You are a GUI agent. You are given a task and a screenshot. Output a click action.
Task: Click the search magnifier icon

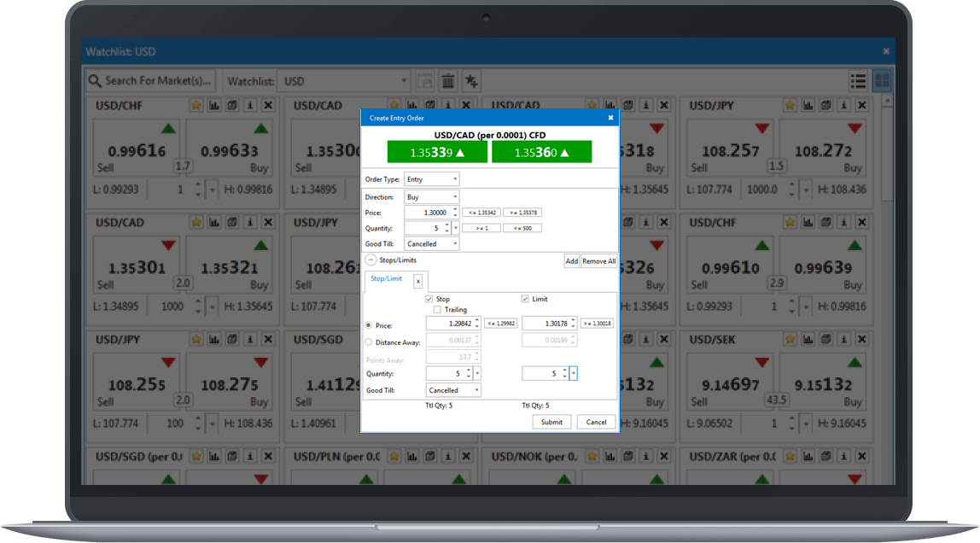94,80
